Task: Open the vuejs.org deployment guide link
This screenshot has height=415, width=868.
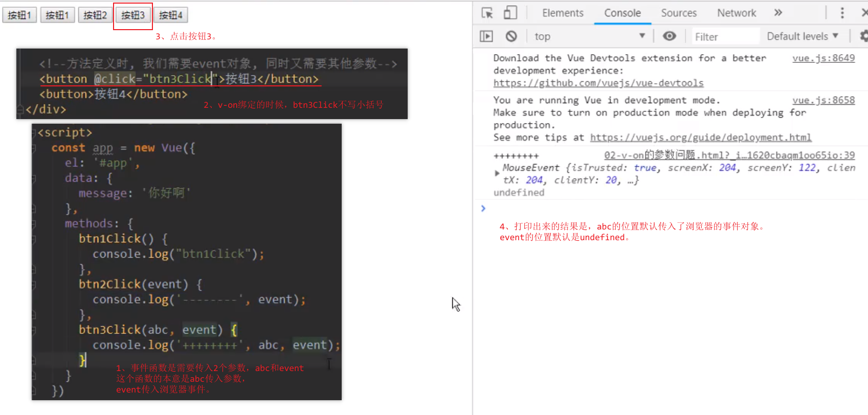Action: click(x=701, y=137)
